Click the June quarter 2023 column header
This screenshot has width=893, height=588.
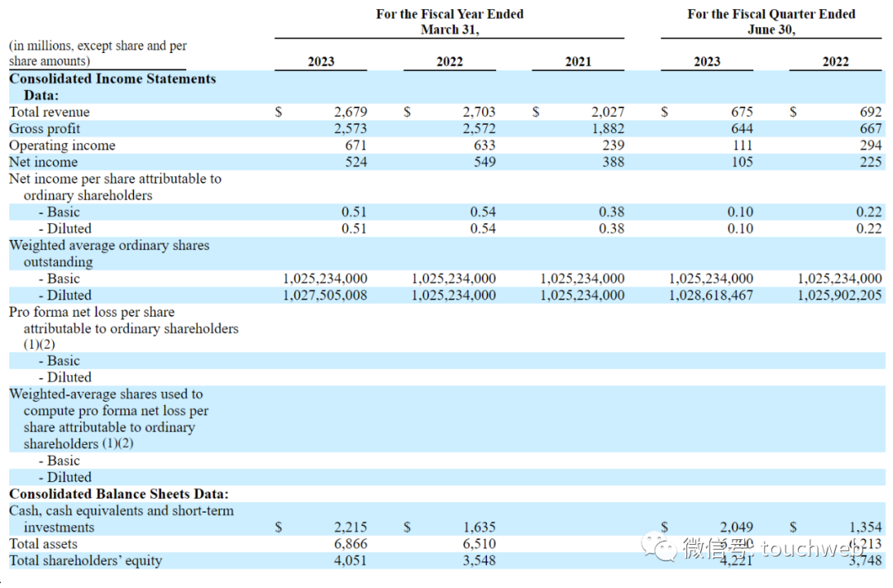coord(707,61)
